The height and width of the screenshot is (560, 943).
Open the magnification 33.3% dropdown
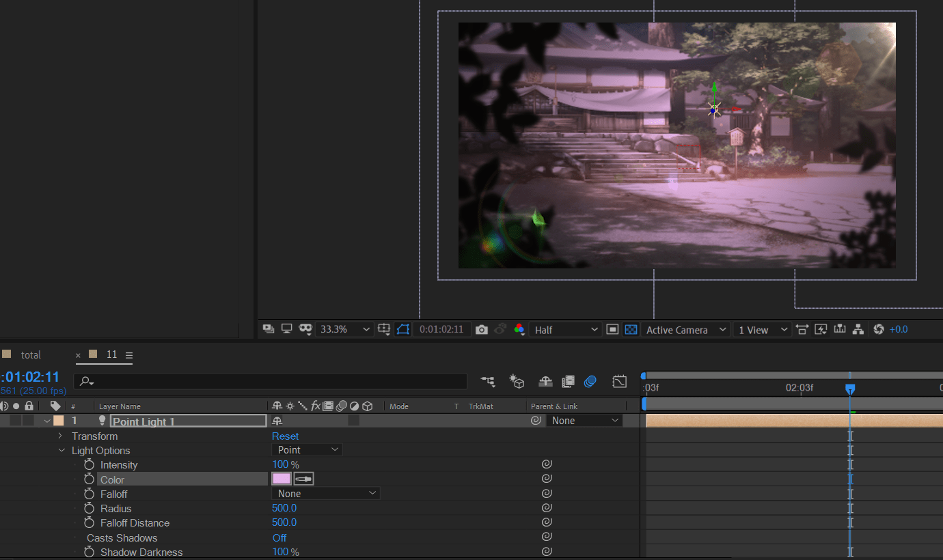tap(345, 329)
